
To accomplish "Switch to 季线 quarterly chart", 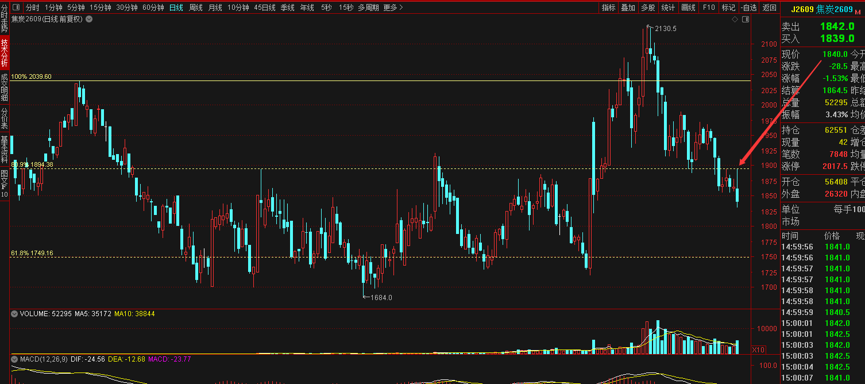I will tap(287, 8).
